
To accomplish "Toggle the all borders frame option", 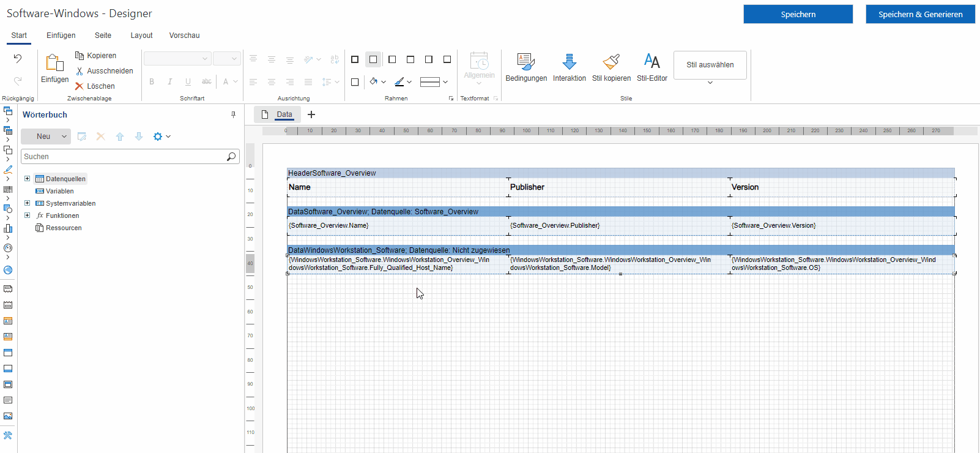I will pos(355,59).
